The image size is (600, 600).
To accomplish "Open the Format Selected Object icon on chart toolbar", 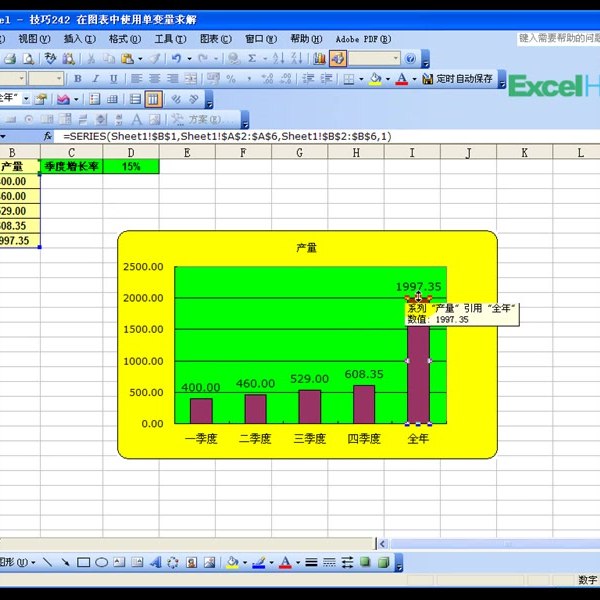I will point(41,99).
